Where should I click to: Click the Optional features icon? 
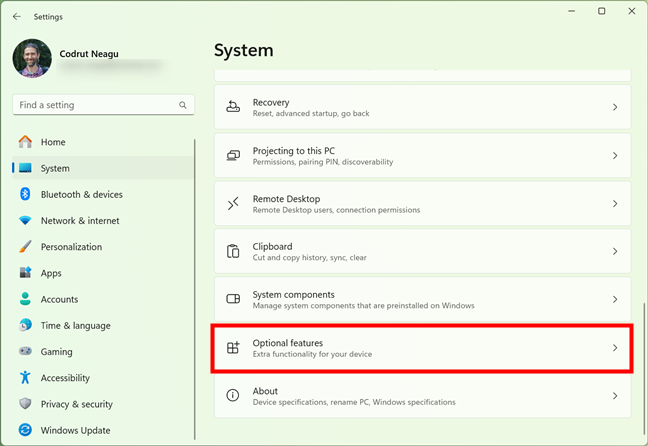coord(233,347)
